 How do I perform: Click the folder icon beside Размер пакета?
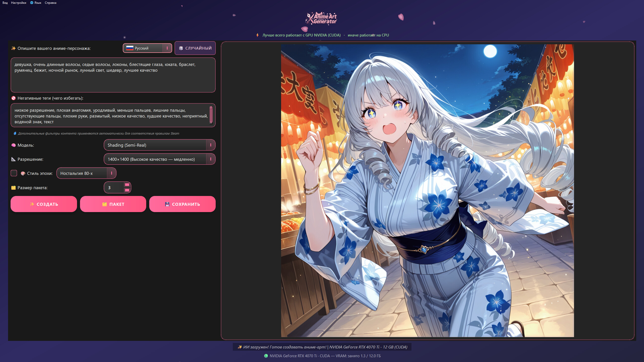coord(14,188)
